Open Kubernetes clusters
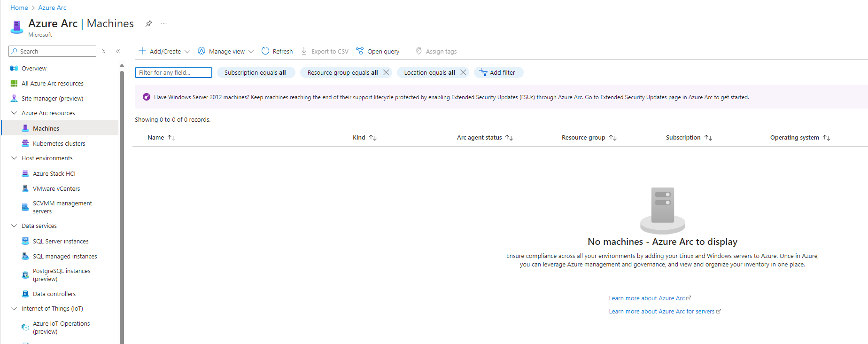The width and height of the screenshot is (868, 344). click(59, 143)
